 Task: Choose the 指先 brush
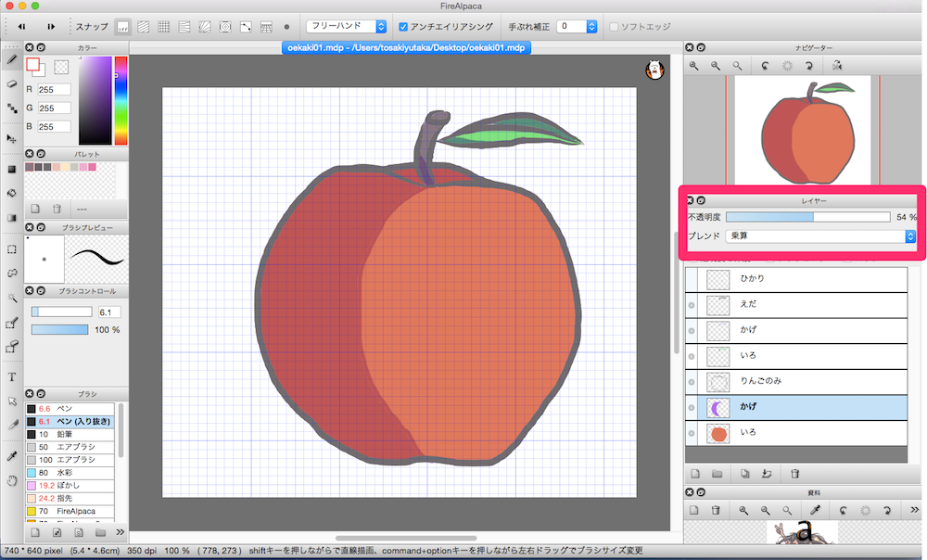(70, 499)
